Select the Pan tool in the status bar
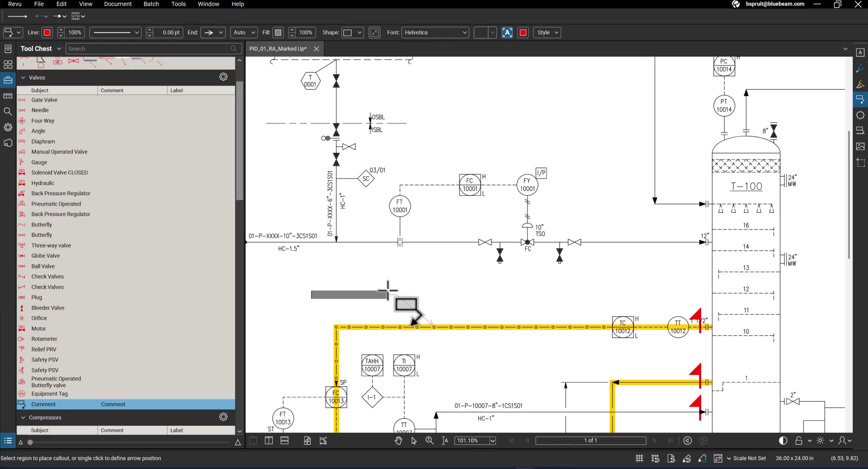This screenshot has height=469, width=868. (398, 441)
